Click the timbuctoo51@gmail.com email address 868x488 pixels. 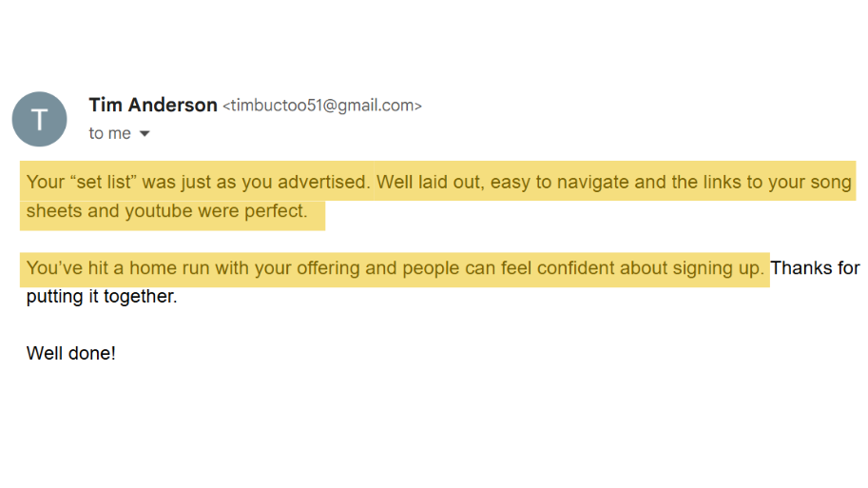321,107
